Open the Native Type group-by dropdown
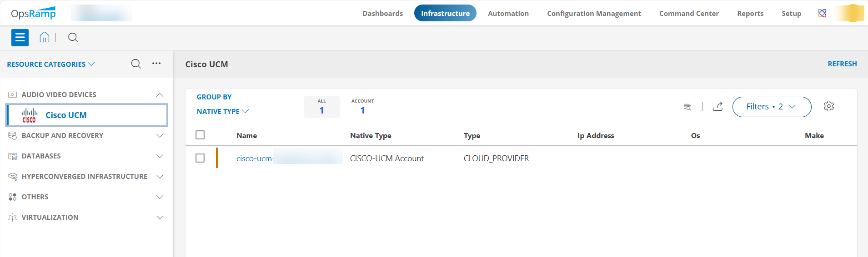This screenshot has height=257, width=868. (222, 112)
